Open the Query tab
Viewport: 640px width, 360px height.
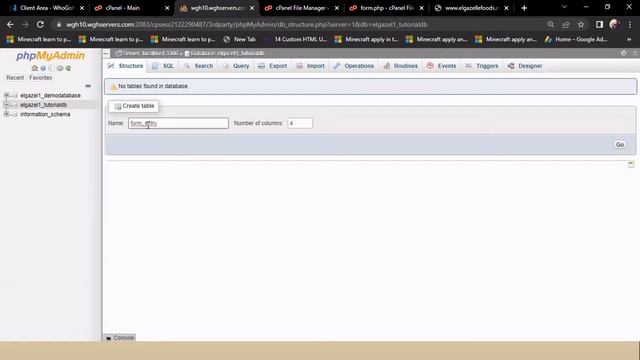coord(236,66)
